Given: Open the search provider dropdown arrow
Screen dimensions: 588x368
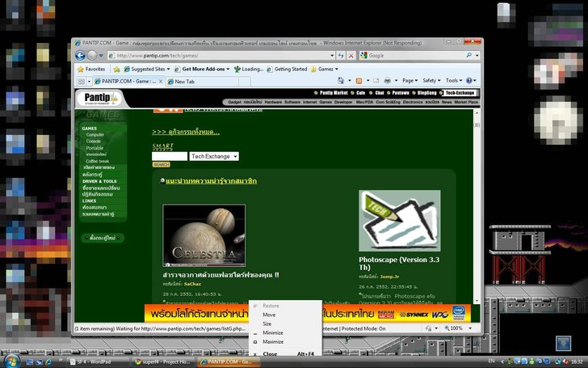Looking at the screenshot, I should pyautogui.click(x=477, y=56).
